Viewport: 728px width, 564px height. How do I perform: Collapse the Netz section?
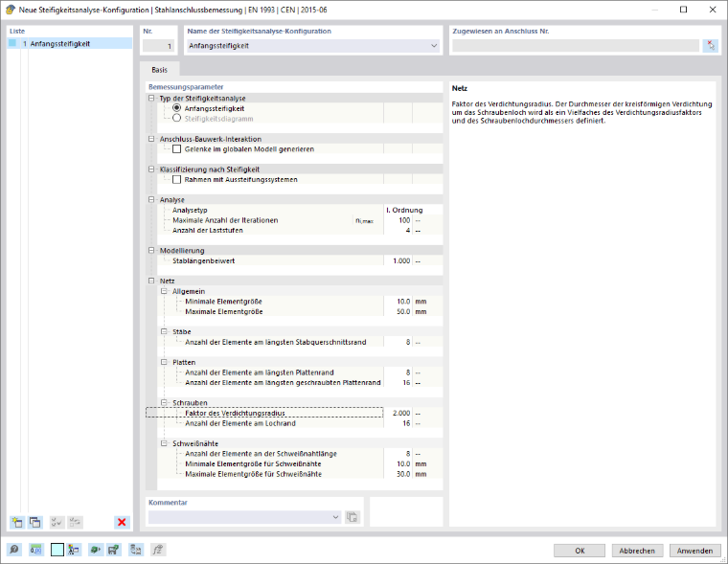[x=151, y=281]
